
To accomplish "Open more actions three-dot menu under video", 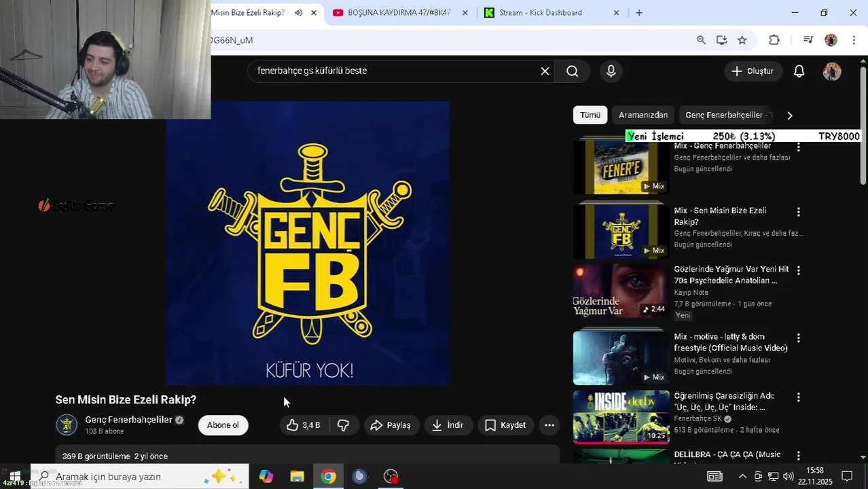I will (549, 425).
